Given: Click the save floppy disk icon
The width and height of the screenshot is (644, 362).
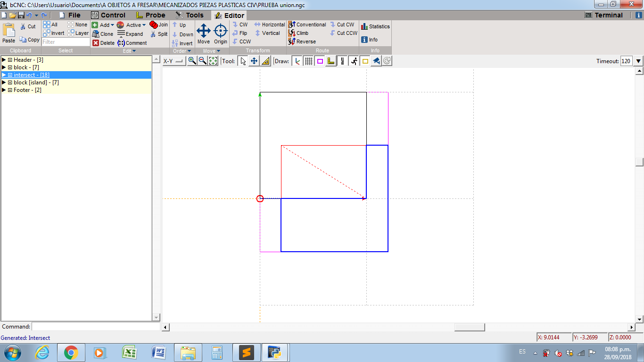Looking at the screenshot, I should [x=21, y=15].
